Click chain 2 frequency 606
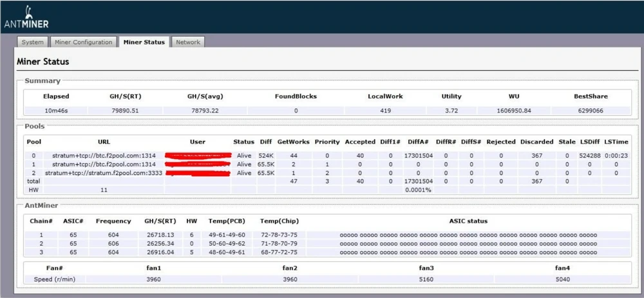The width and height of the screenshot is (644, 298). click(x=113, y=243)
